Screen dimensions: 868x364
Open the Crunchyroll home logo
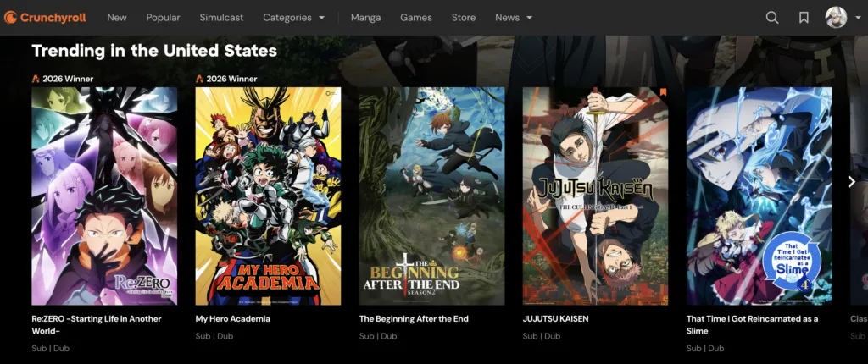coord(45,18)
